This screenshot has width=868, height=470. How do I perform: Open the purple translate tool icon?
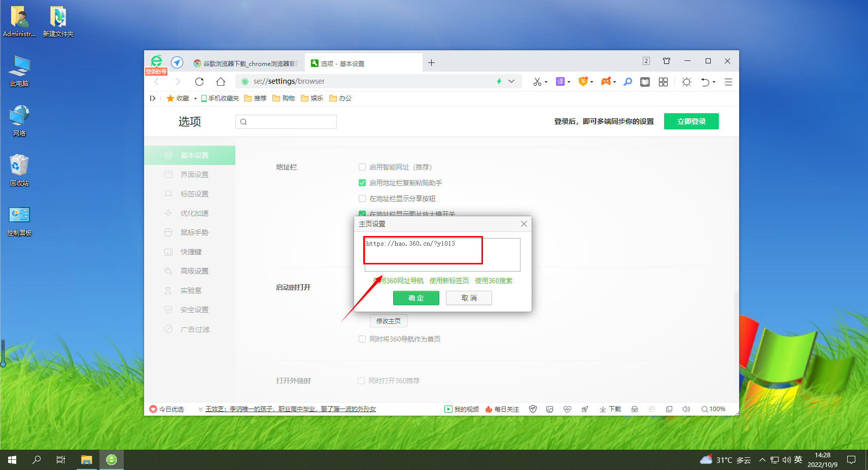[560, 81]
